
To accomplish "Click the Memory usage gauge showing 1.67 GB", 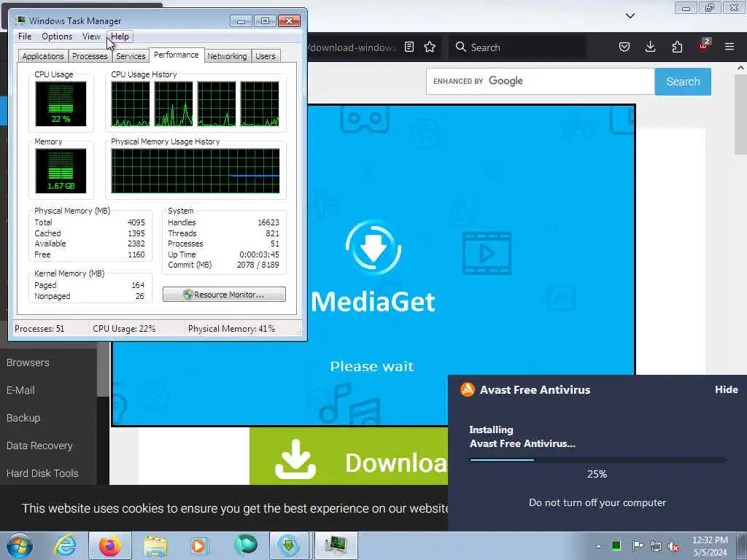I will coord(61,171).
